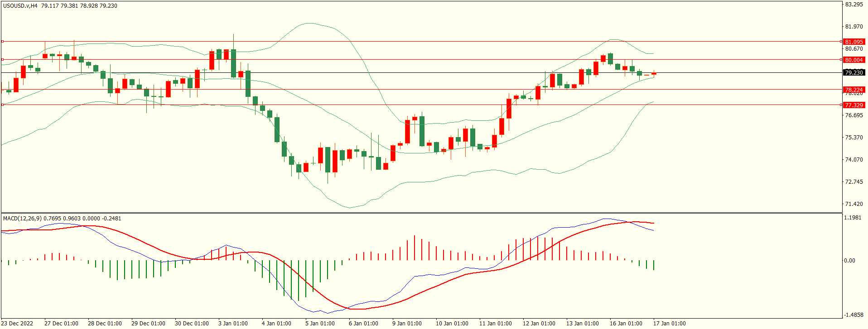Click the 9 Jan 01:00 time label
868x329 pixels.
pos(407,324)
